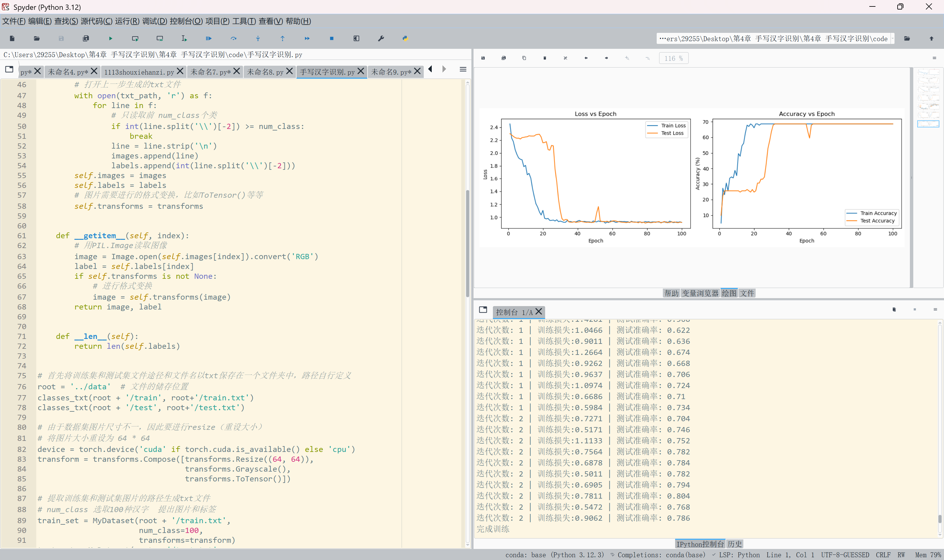Click the 116 % plot zoom field
The width and height of the screenshot is (944, 560).
point(673,59)
